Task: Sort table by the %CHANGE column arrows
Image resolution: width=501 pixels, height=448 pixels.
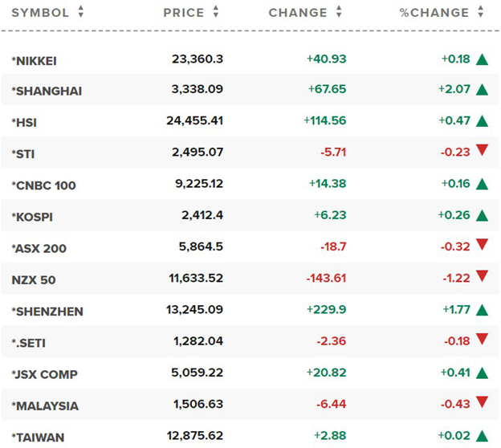Action: (481, 12)
